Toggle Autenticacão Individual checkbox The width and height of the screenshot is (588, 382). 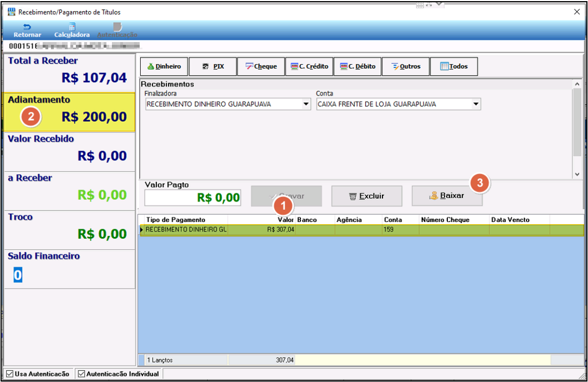pyautogui.click(x=81, y=374)
